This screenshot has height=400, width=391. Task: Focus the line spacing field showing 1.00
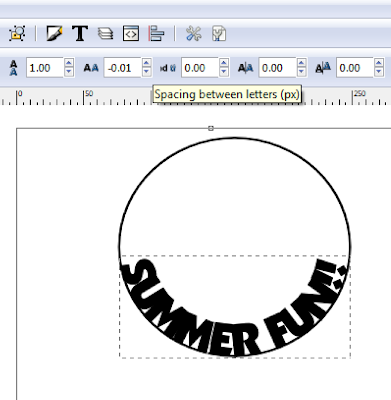pos(45,68)
